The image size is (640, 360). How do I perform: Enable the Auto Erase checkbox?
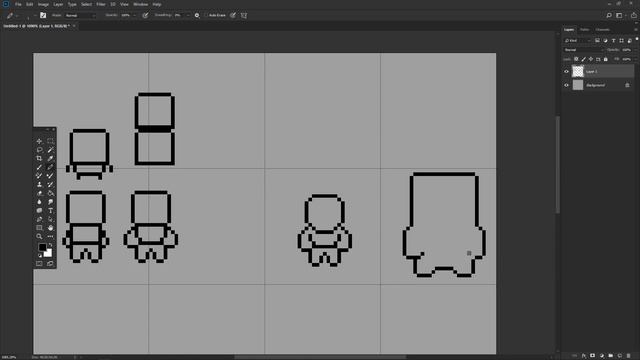point(206,15)
